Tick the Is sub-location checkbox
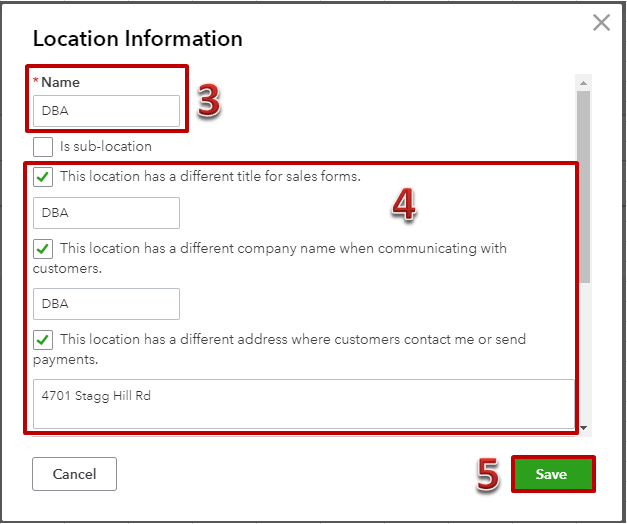The height and width of the screenshot is (524, 627). [x=43, y=147]
